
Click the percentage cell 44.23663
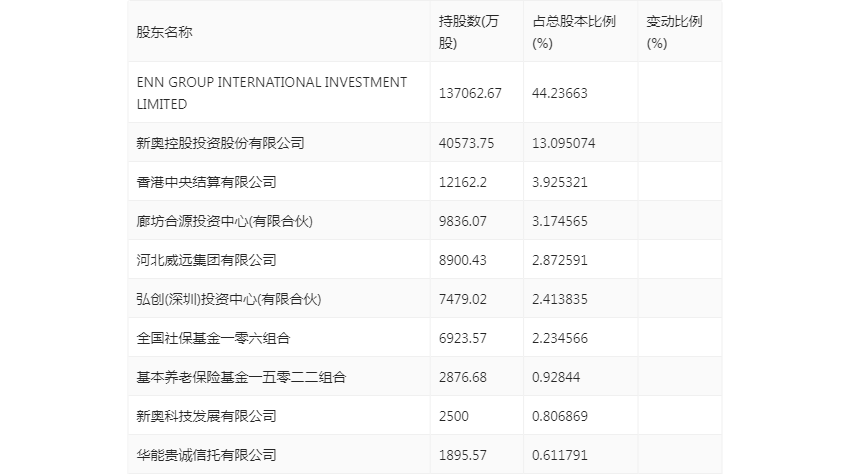(x=559, y=93)
